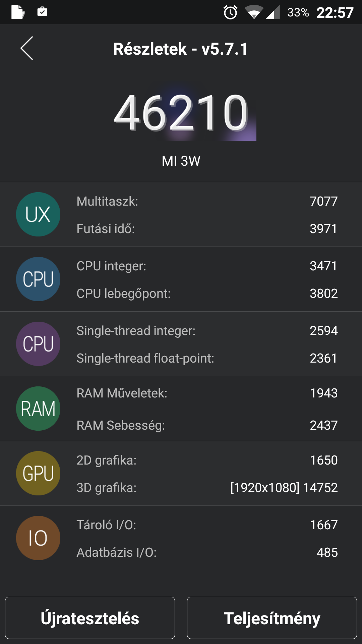Screen dimensions: 362x644
Task: Select the Adatbázis I/O score row
Action: tap(207, 552)
